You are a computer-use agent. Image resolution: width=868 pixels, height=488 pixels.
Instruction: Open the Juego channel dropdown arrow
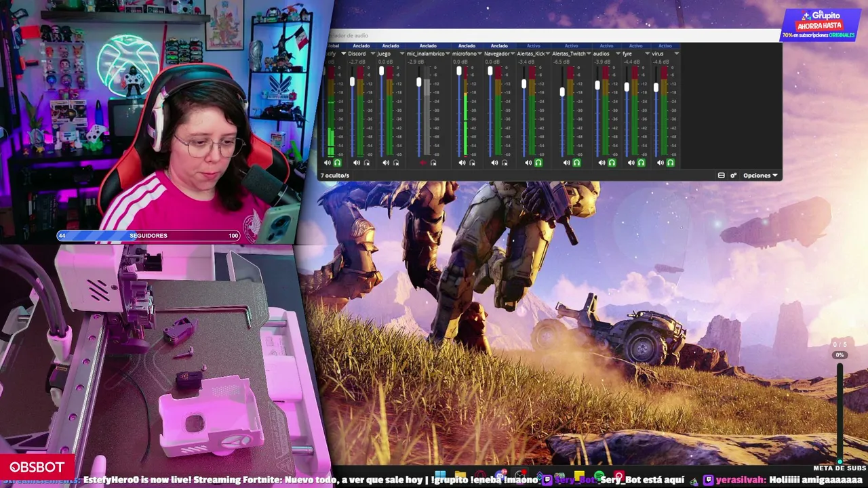tap(401, 54)
